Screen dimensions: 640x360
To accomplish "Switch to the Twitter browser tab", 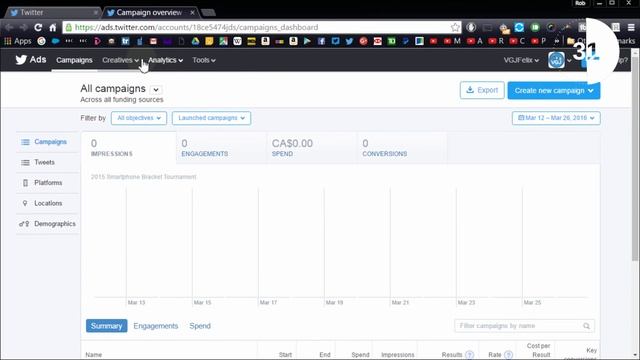I will 52,13.
